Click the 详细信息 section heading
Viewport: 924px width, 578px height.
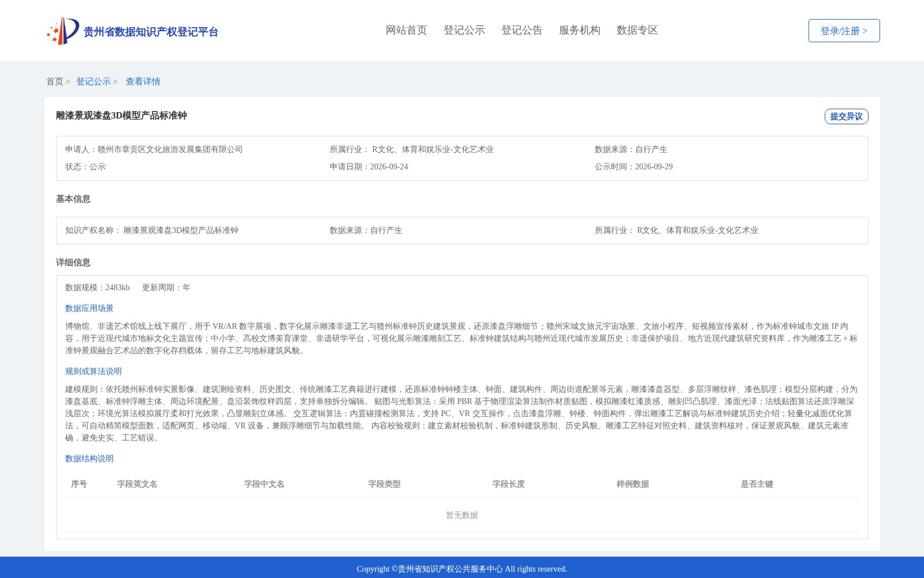73,262
